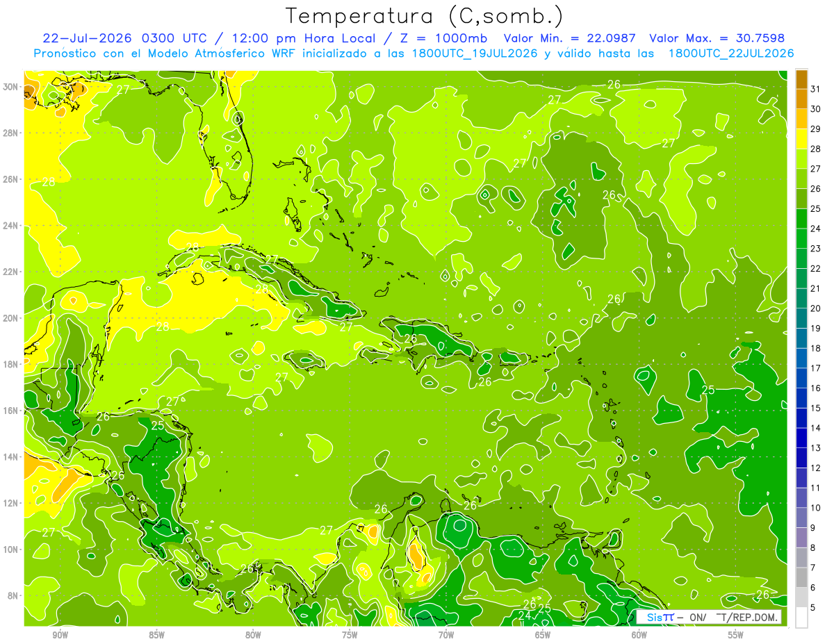Click the white swatch below color-scale value 5
The image size is (834, 644).
click(801, 618)
